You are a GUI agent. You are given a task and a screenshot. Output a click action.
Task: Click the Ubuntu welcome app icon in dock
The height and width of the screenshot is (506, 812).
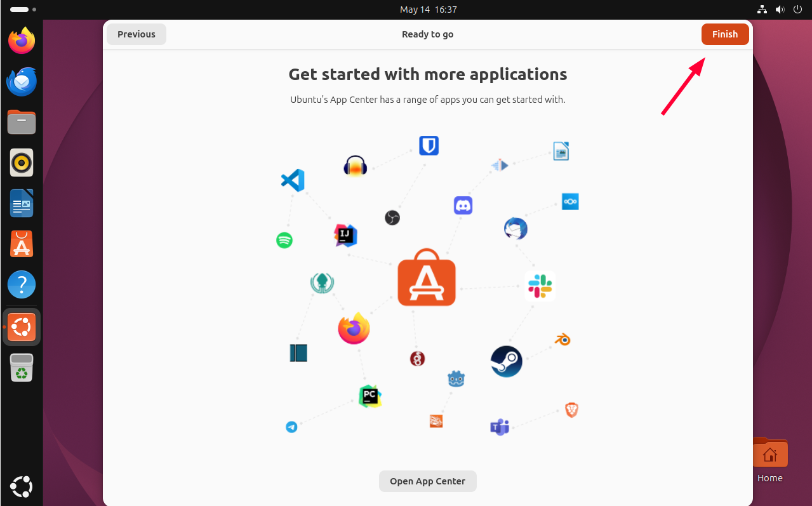(x=22, y=327)
